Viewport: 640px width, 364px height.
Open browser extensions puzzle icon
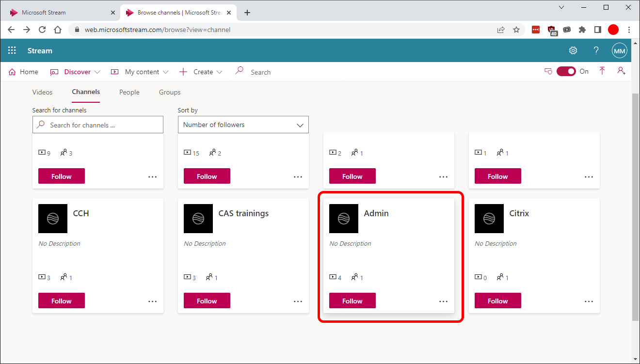582,30
